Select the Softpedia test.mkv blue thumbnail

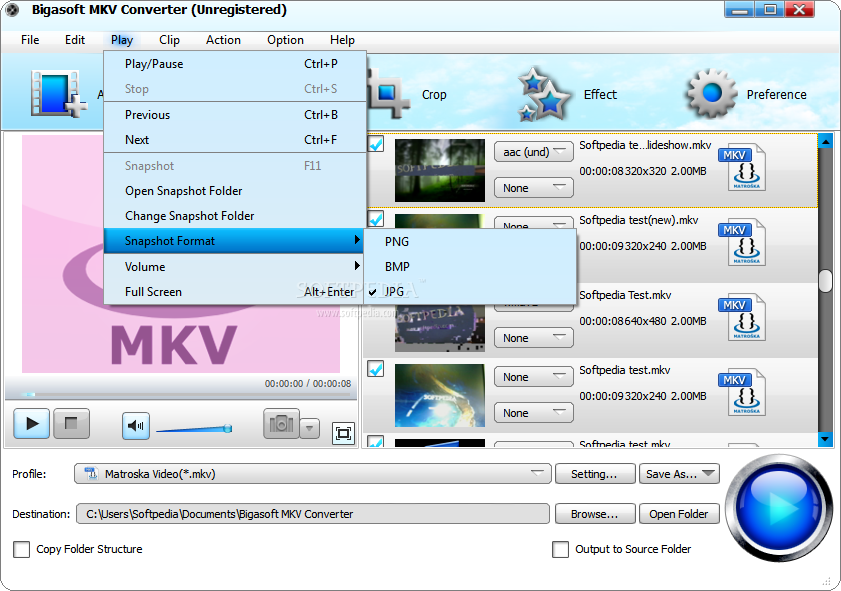coord(440,396)
